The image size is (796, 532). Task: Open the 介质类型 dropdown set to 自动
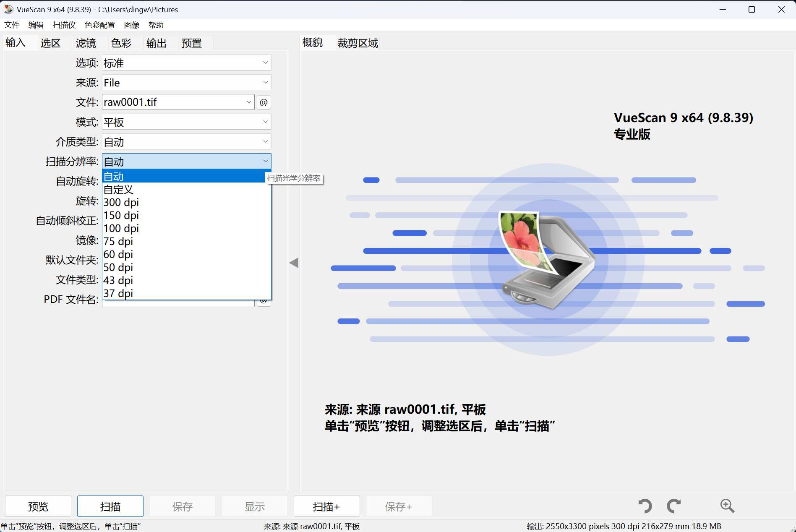[186, 142]
